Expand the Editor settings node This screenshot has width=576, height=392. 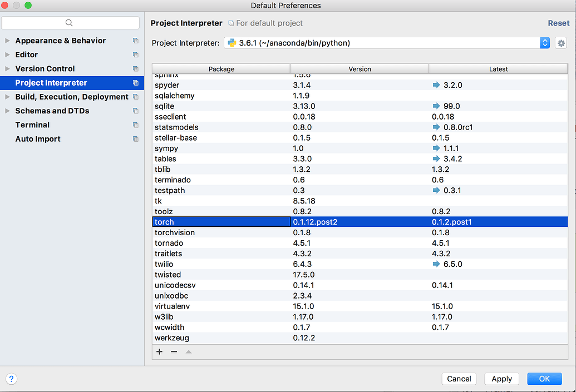pyautogui.click(x=7, y=54)
